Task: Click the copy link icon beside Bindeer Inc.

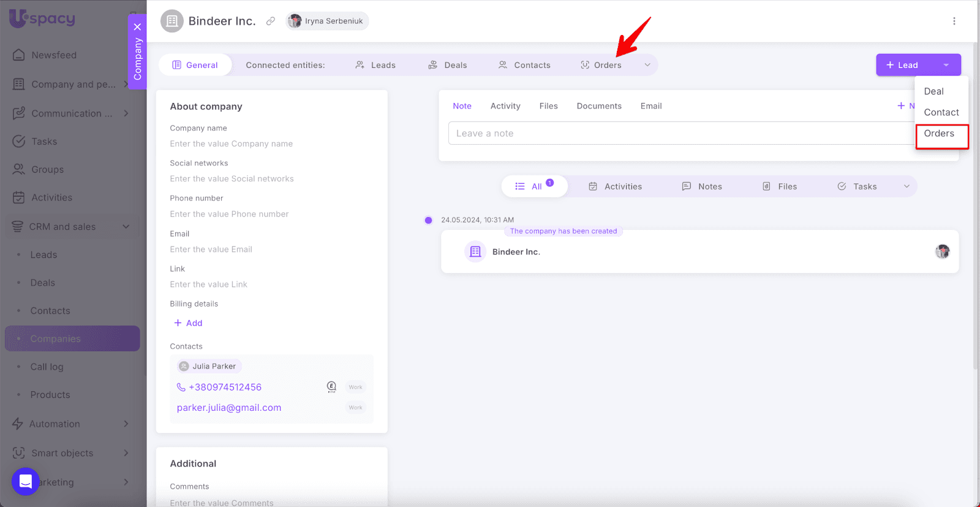Action: [x=270, y=21]
